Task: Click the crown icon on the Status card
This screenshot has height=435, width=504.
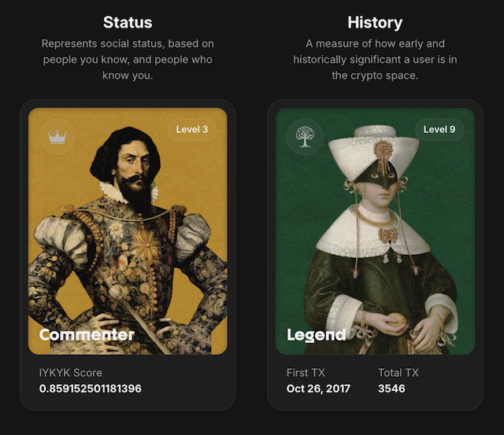Action: (x=57, y=137)
